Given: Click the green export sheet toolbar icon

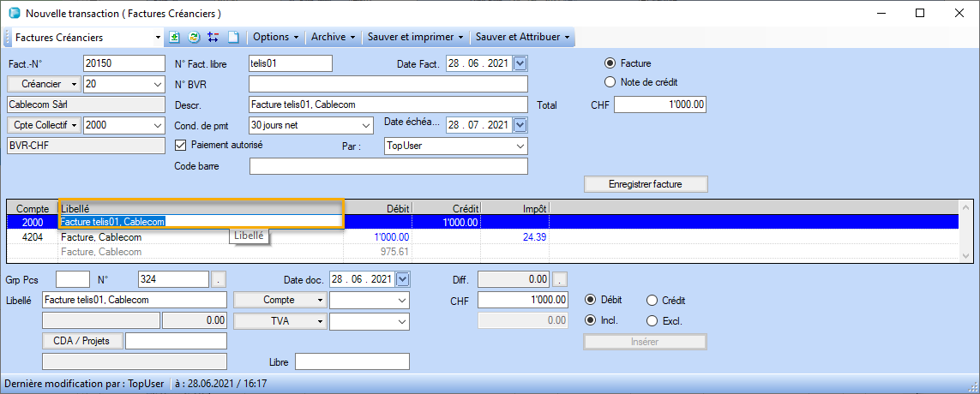Looking at the screenshot, I should click(x=175, y=38).
